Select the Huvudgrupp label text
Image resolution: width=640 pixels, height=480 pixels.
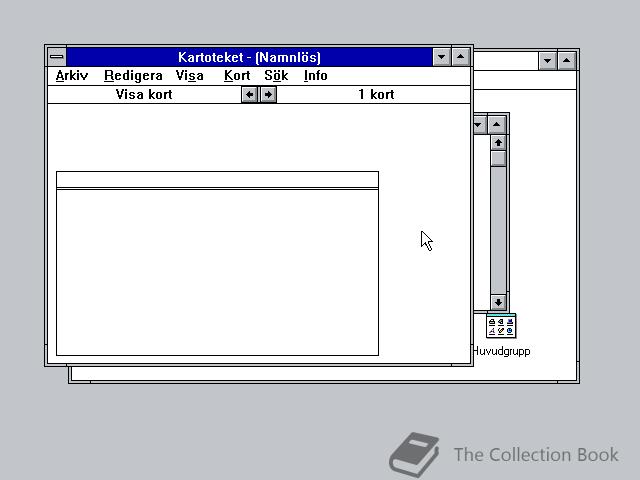[501, 351]
